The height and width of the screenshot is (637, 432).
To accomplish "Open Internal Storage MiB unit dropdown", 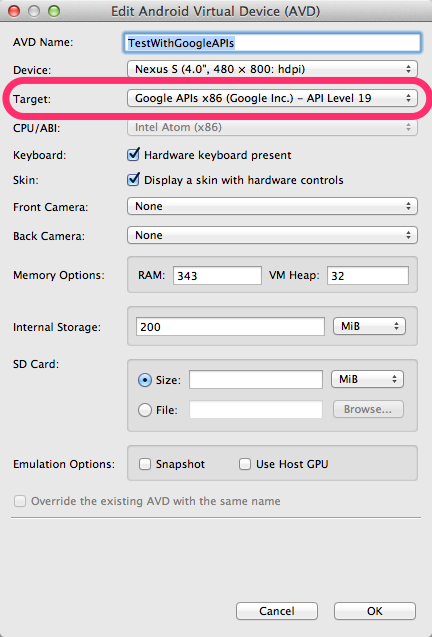I will [x=369, y=326].
